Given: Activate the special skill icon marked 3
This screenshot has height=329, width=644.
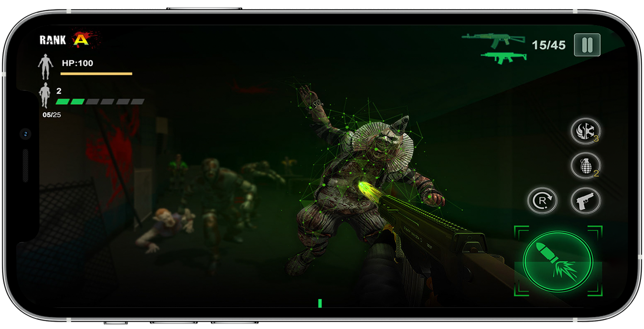Looking at the screenshot, I should tap(586, 131).
